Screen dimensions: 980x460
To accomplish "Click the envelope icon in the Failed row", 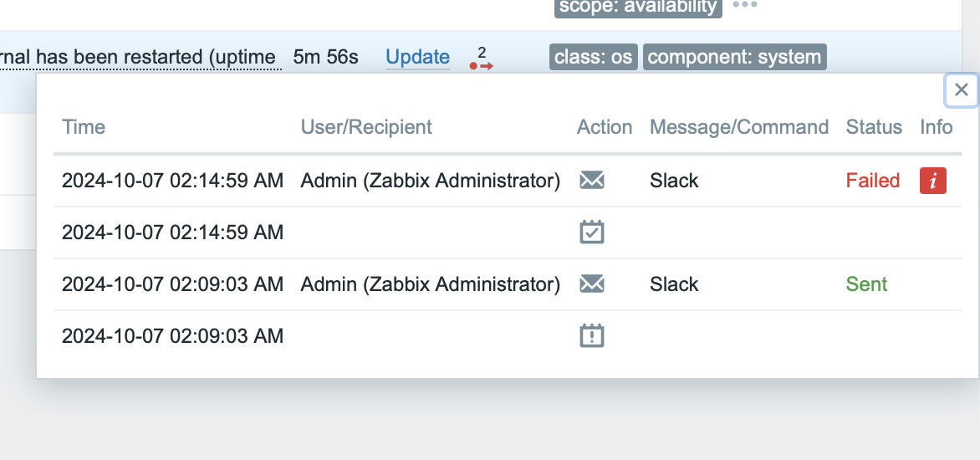I will (x=592, y=181).
